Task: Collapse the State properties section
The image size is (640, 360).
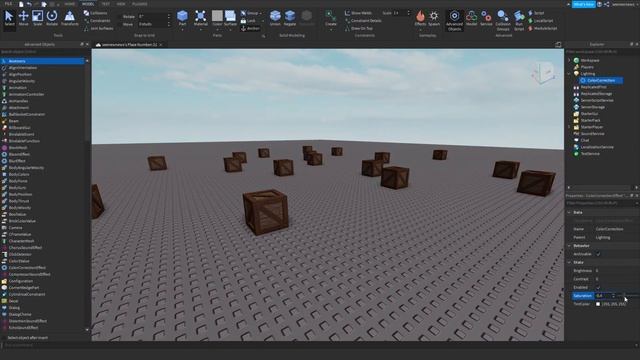Action: pyautogui.click(x=569, y=262)
